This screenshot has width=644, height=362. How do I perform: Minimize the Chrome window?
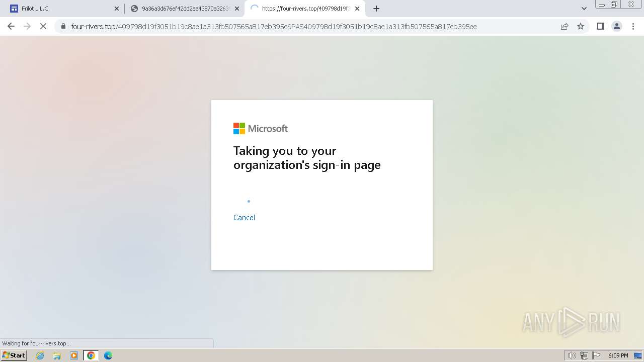tap(601, 5)
